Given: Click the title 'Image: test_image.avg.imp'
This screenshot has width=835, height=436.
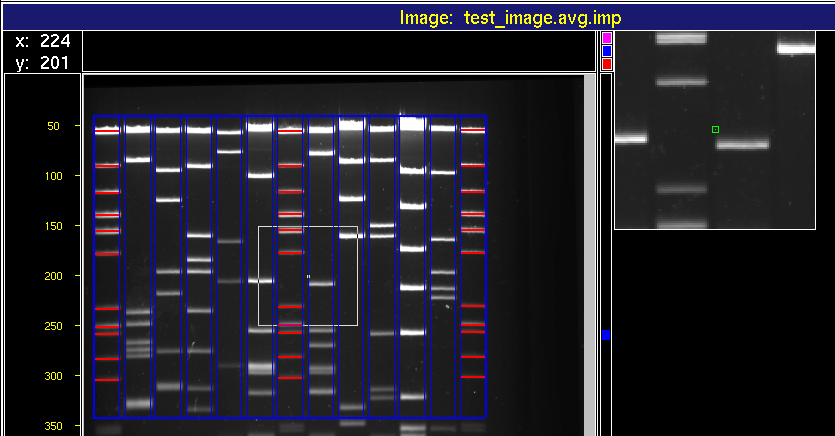Looking at the screenshot, I should click(510, 18).
